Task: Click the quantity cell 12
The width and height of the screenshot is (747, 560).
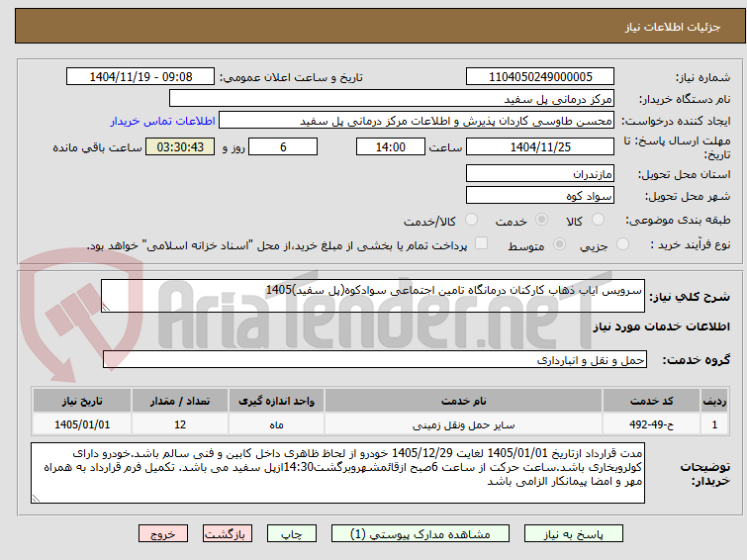Action: coord(180,424)
